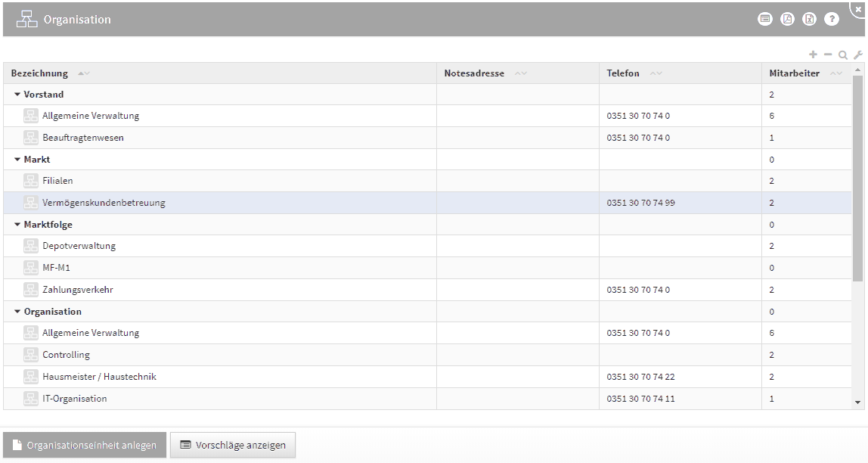Open the list view icon in the title bar
Image resolution: width=868 pixels, height=463 pixels.
[765, 19]
